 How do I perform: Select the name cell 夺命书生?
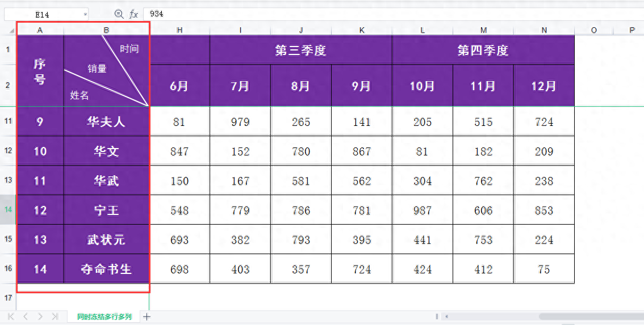[106, 269]
